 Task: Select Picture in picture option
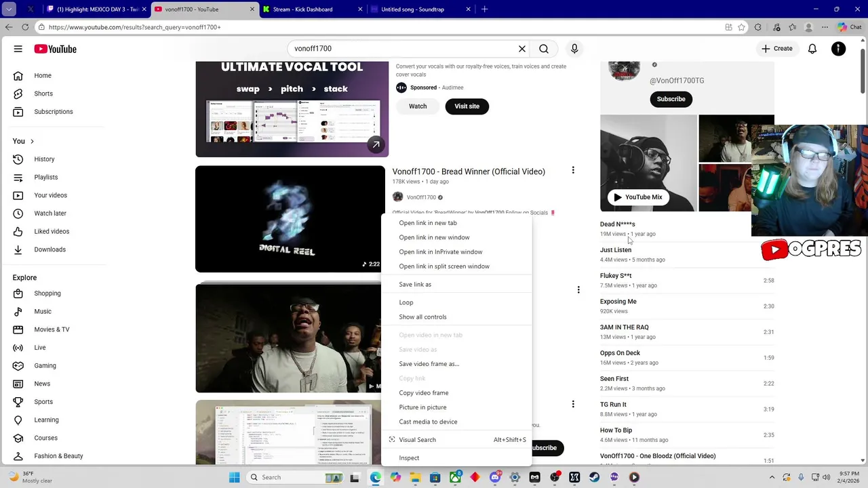pos(456,407)
